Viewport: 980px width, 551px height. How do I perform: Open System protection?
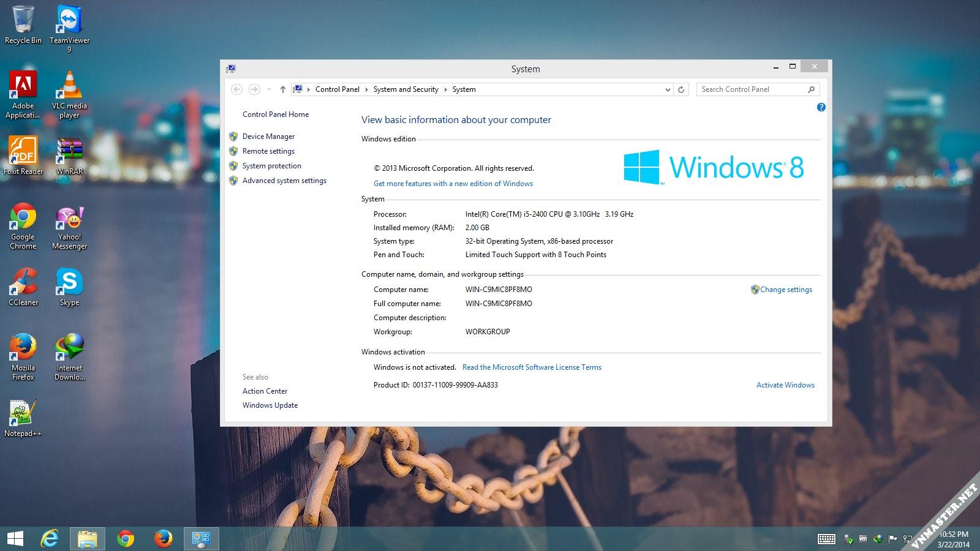tap(272, 166)
